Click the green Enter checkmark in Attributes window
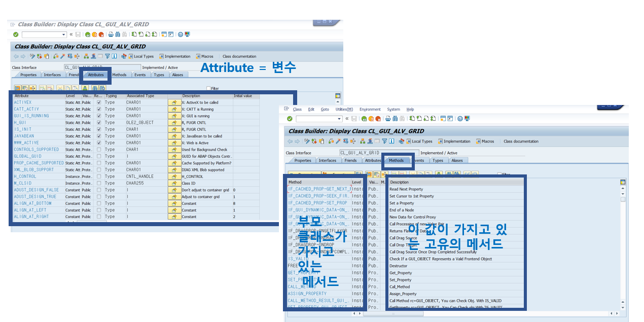644x322 pixels. point(16,34)
